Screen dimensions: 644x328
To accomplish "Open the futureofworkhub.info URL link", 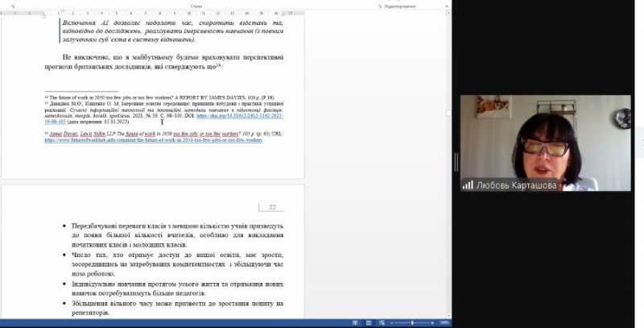I will (153, 139).
